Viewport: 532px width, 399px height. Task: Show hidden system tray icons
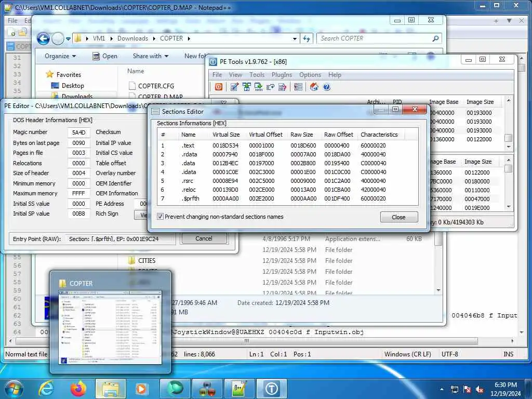442,390
